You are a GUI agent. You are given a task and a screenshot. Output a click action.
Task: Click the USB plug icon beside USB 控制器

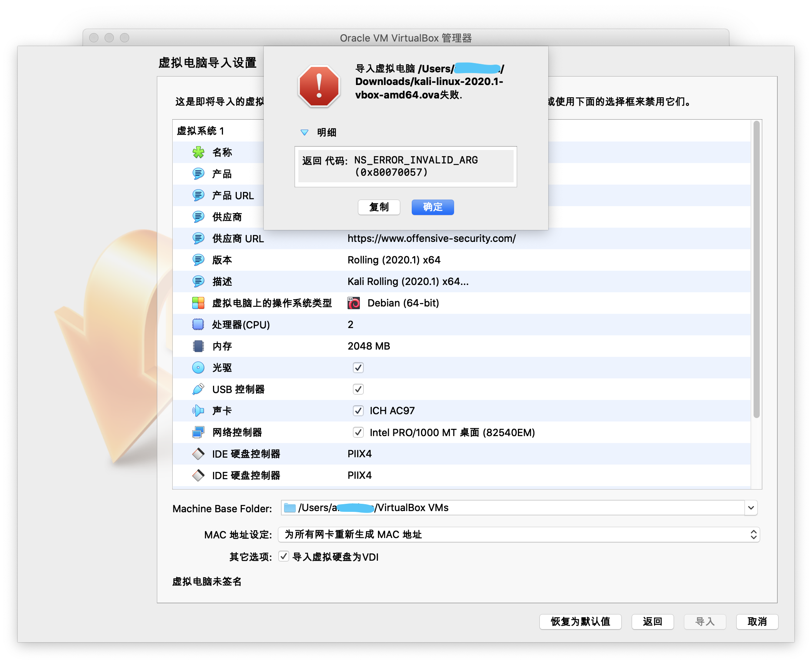point(198,389)
